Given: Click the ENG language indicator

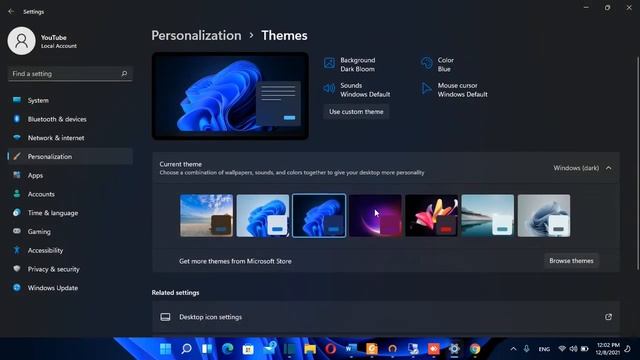Looking at the screenshot, I should [x=544, y=349].
